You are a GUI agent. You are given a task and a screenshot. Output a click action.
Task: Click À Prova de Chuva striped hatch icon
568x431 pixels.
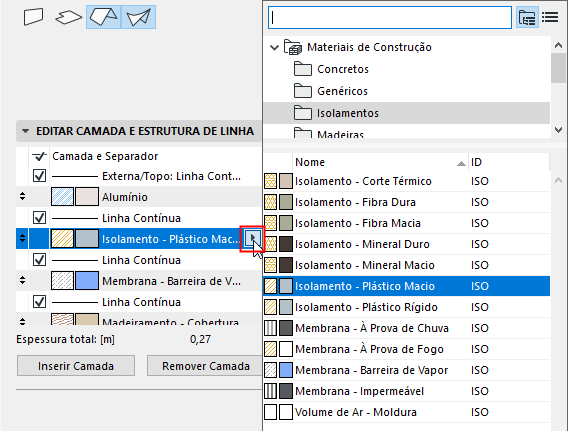(x=270, y=328)
